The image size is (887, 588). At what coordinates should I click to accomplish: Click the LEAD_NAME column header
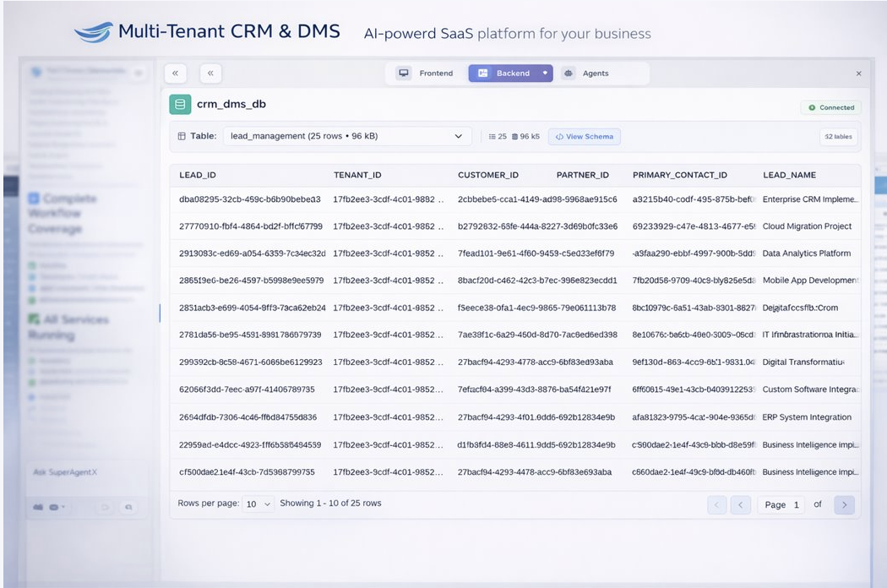[789, 175]
